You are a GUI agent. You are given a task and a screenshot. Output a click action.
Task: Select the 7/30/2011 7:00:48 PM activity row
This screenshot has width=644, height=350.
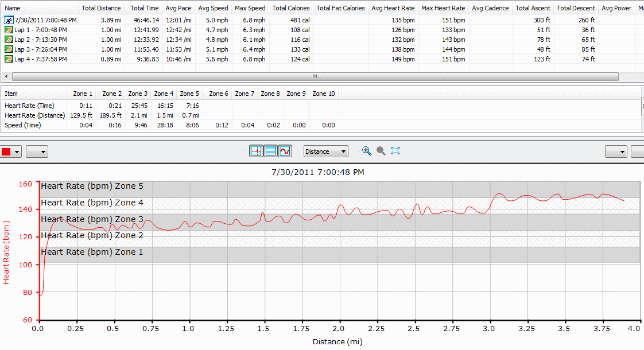tap(322, 20)
